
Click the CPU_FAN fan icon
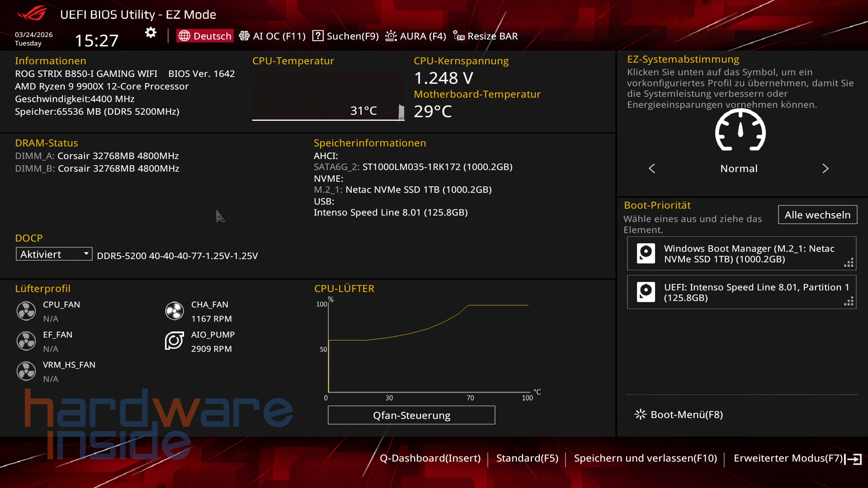(x=26, y=311)
